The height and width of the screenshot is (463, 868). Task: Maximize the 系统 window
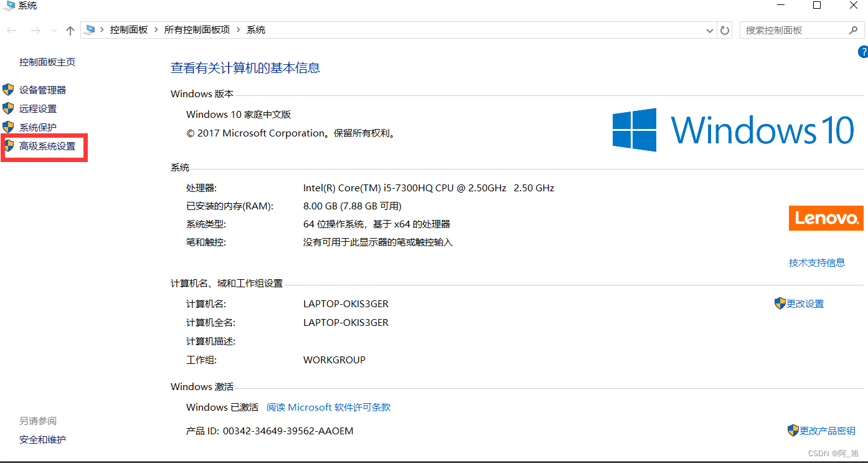[x=817, y=5]
